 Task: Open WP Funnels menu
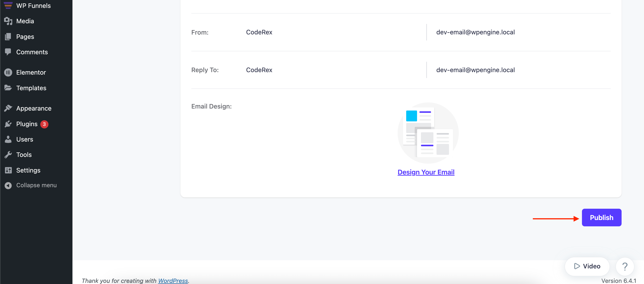34,5
